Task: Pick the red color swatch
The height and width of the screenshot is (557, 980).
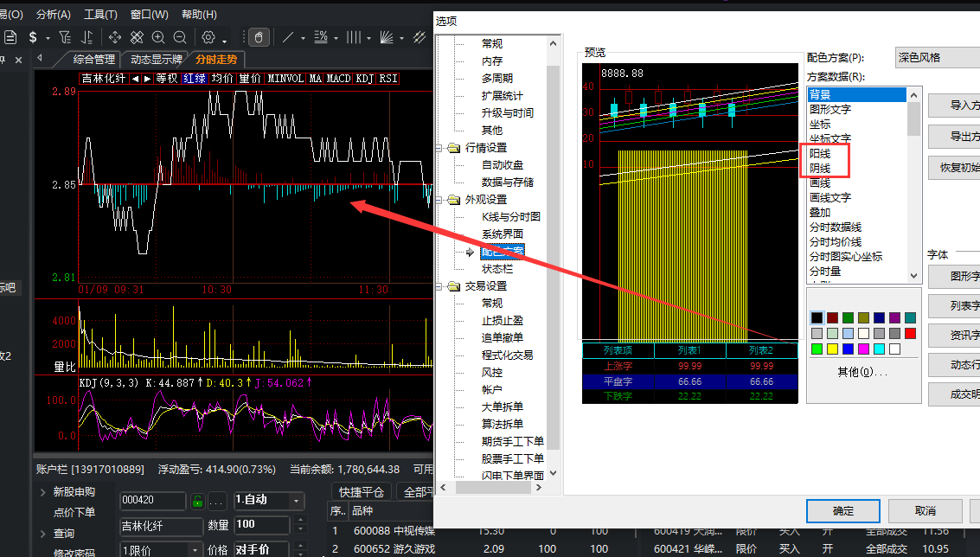Action: pyautogui.click(x=910, y=333)
